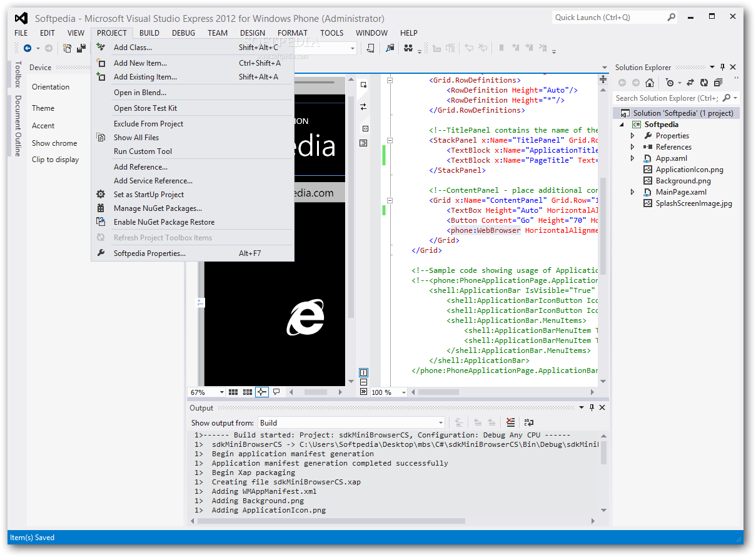This screenshot has width=756, height=557.
Task: Click Collapse All icon in Solution Explorer
Action: pyautogui.click(x=718, y=83)
